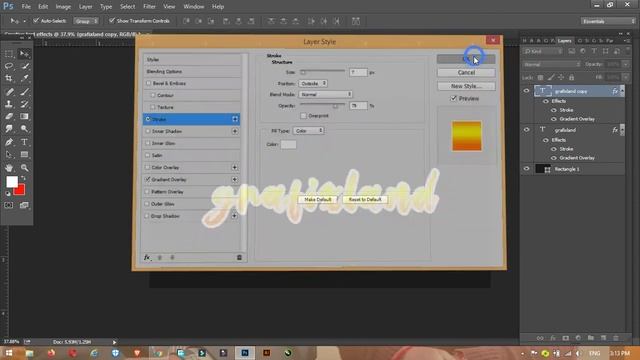Screen dimensions: 640x360
Task: Select the Dodge tool
Action: 24,129
